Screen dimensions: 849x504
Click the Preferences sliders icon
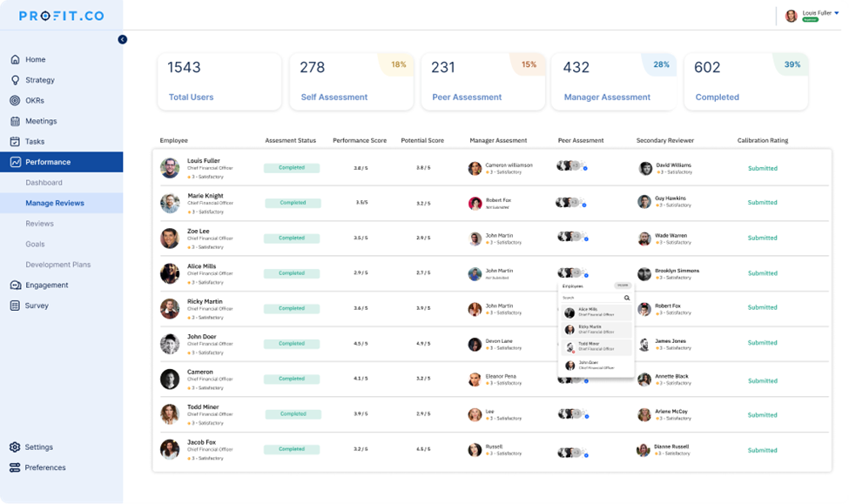pos(15,467)
